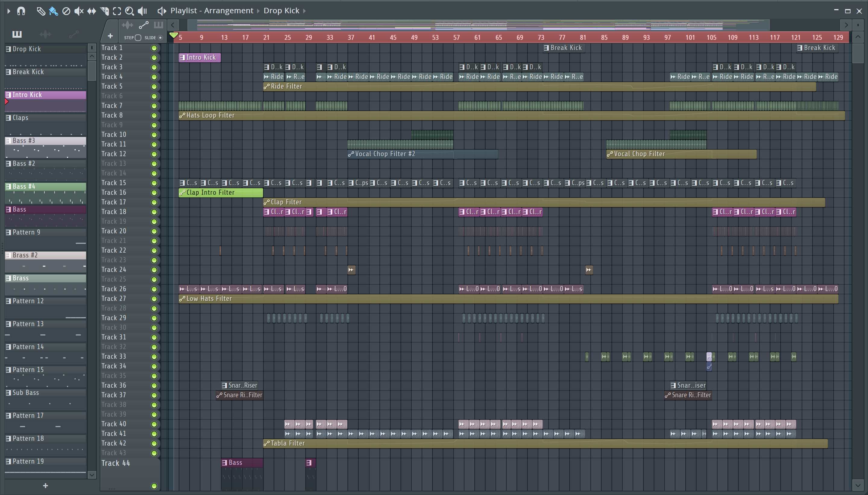Click the first Break Kick clip on Track 1

coord(564,48)
